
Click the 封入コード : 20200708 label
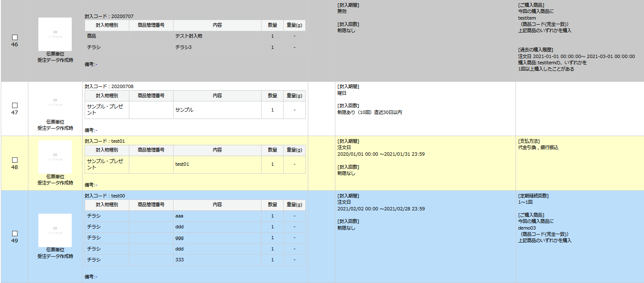click(109, 86)
